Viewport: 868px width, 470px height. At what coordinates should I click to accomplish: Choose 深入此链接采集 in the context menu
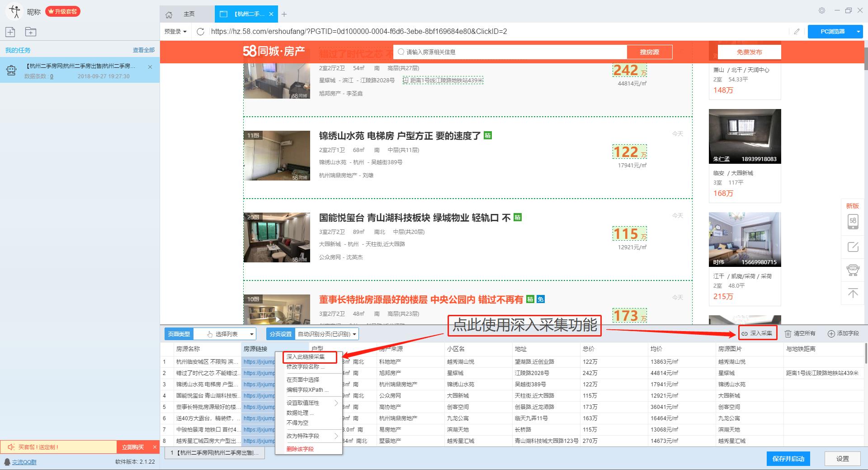(306, 357)
